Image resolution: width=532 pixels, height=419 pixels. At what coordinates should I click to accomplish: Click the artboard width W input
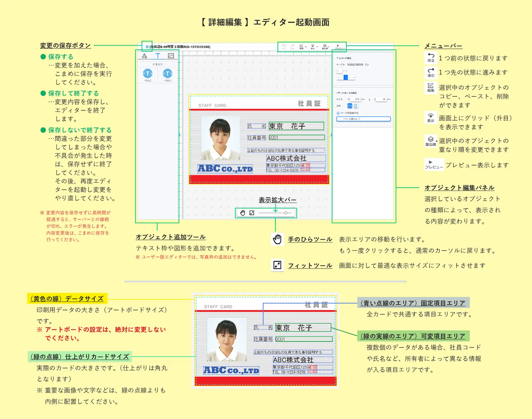pyautogui.click(x=355, y=99)
